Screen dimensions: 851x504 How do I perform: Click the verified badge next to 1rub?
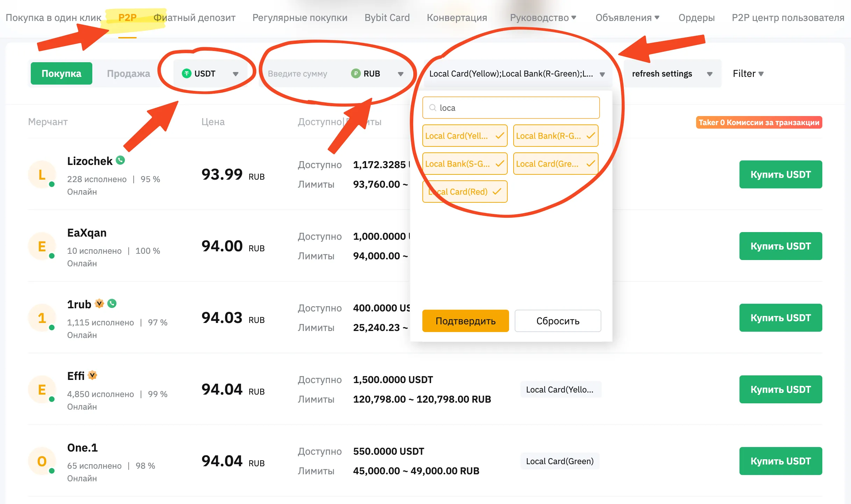[99, 303]
